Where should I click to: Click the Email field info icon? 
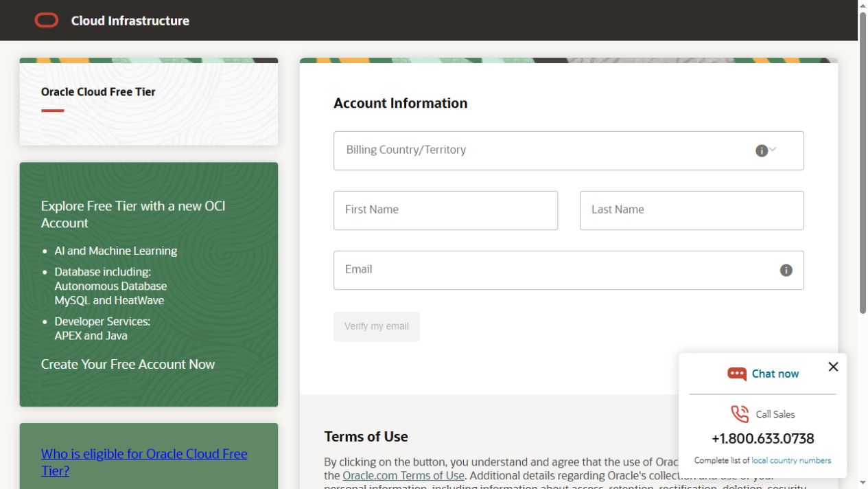[x=786, y=271]
